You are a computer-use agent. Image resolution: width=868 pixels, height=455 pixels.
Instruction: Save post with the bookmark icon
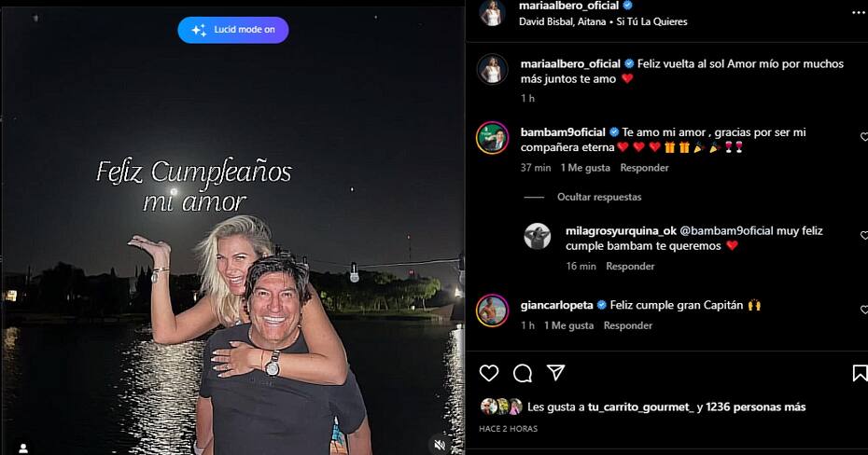pos(860,373)
